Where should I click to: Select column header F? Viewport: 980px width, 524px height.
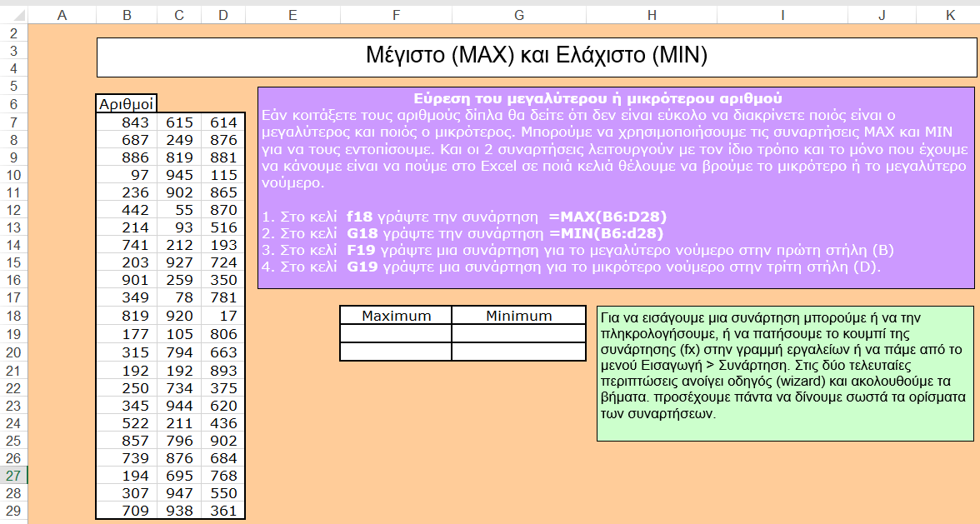coord(396,15)
